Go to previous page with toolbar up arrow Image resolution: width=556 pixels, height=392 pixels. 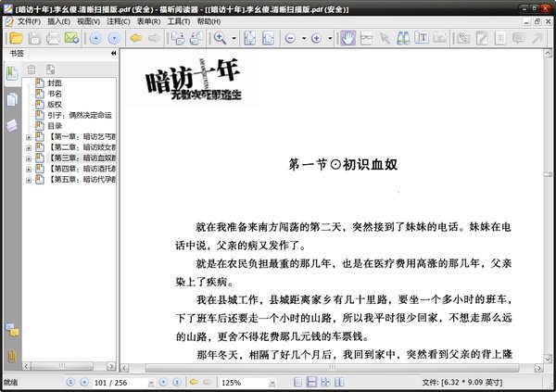coord(95,38)
